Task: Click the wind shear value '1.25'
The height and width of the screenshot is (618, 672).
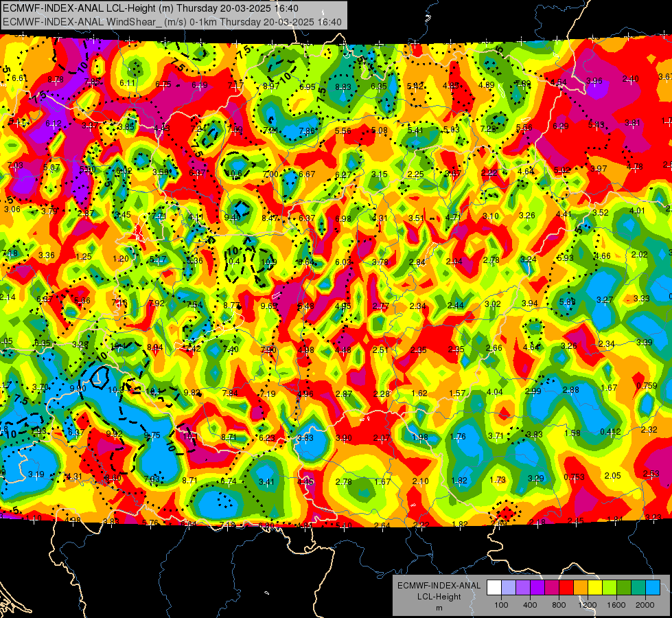Action: (84, 257)
